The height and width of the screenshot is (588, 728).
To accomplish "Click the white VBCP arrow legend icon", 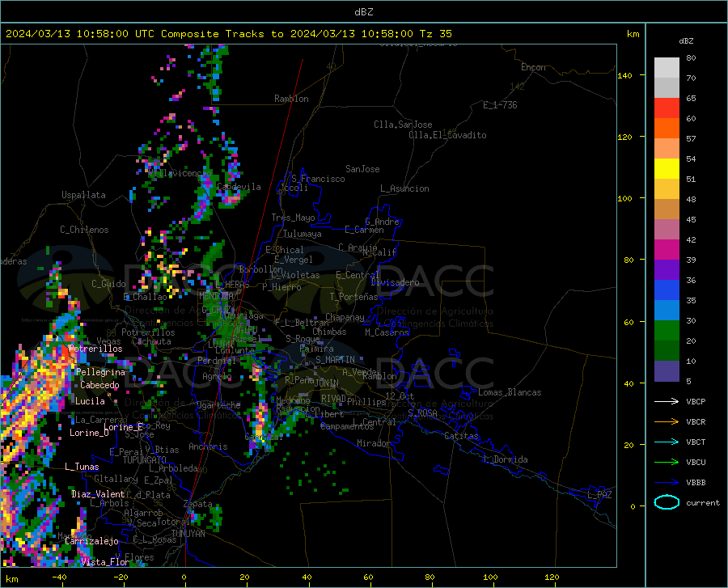I will pyautogui.click(x=667, y=401).
